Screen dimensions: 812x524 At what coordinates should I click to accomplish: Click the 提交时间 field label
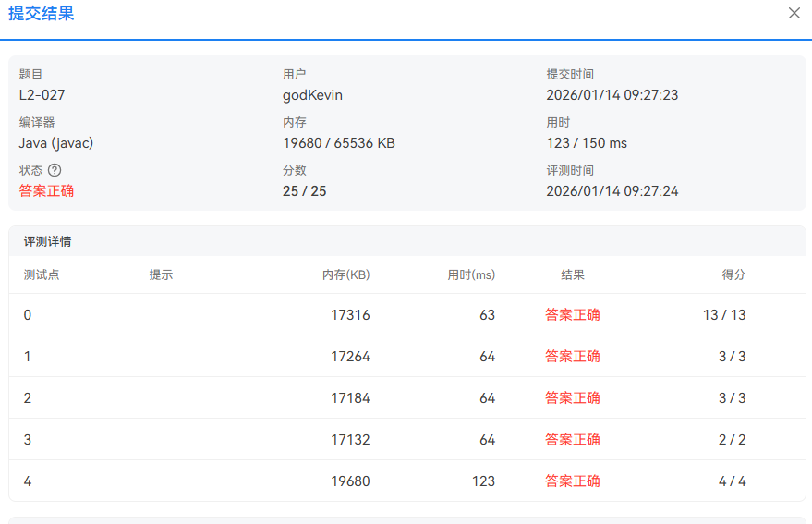(570, 74)
